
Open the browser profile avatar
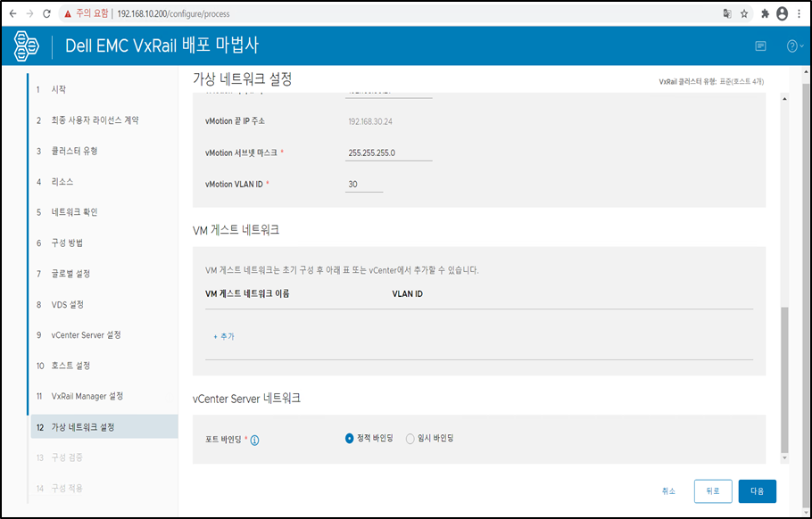pos(782,14)
